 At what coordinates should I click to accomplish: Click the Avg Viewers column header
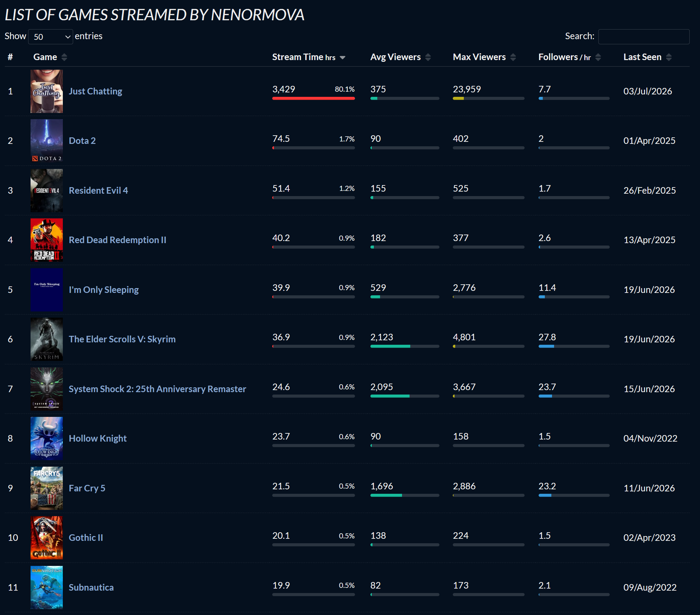pos(395,57)
